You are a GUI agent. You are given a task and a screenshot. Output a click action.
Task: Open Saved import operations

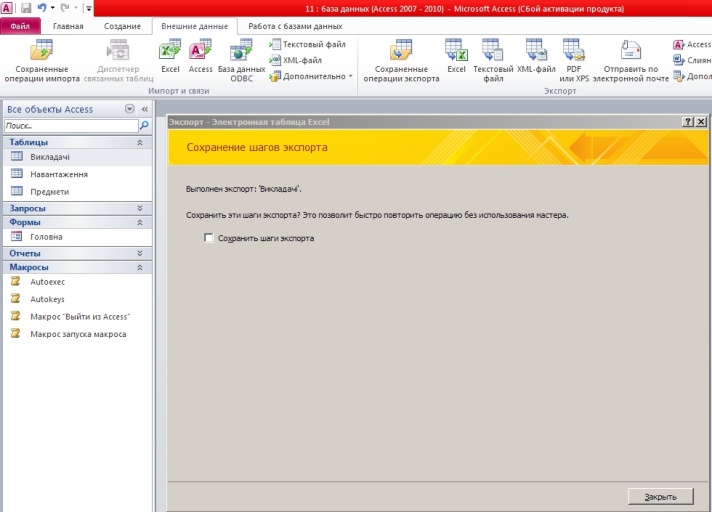coord(42,61)
